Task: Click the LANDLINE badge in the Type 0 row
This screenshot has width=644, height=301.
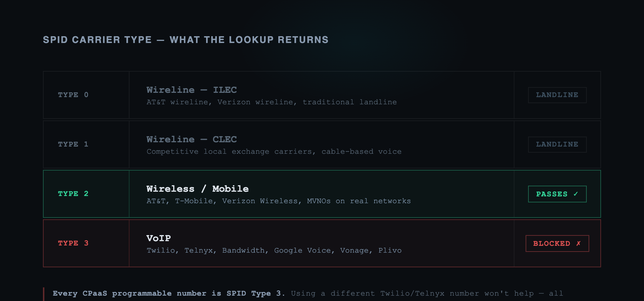Action: (x=557, y=95)
